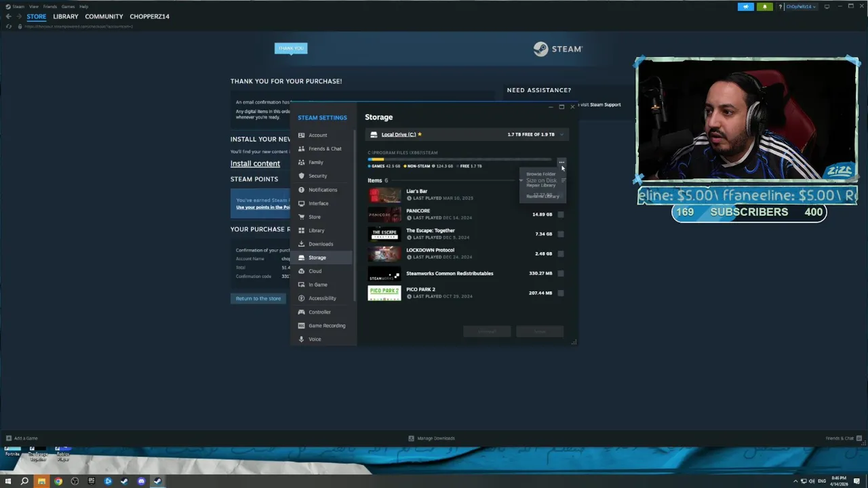The height and width of the screenshot is (488, 868).
Task: Click the Install content link
Action: [x=255, y=163]
